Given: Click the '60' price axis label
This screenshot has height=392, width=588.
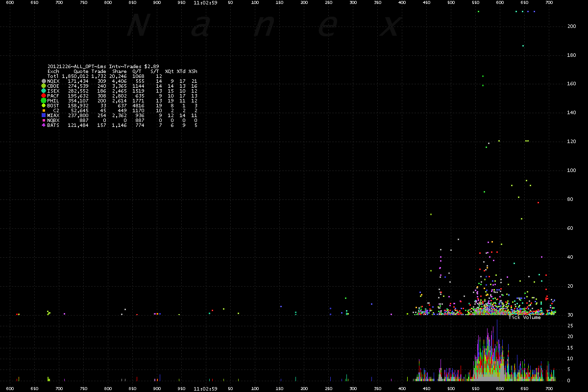Looking at the screenshot, I should point(570,228).
